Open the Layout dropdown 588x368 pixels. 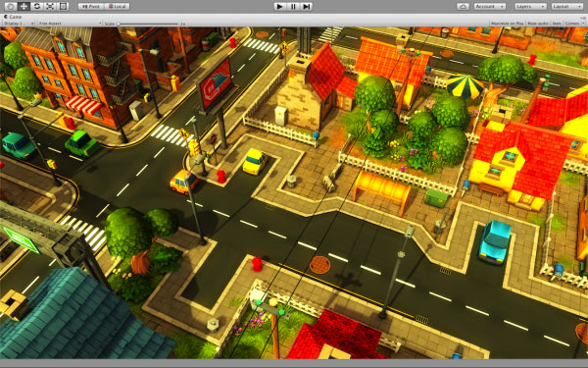[567, 7]
